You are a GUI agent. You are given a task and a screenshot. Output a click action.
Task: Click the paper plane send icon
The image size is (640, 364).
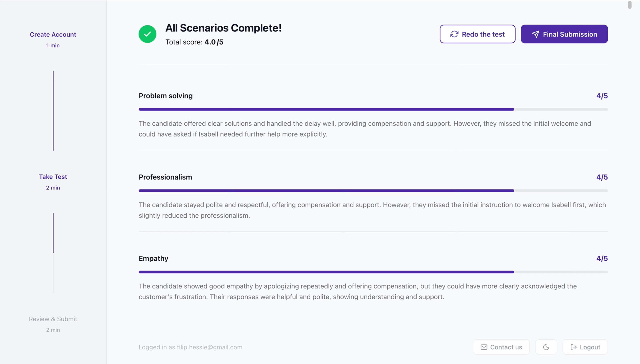point(535,34)
